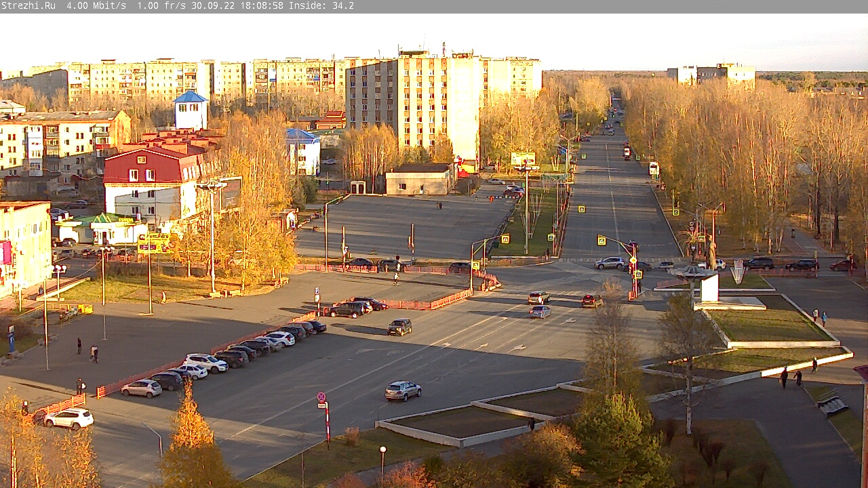868x488 pixels.
Task: Select the bench on the right walkway
Action: (x=831, y=404)
